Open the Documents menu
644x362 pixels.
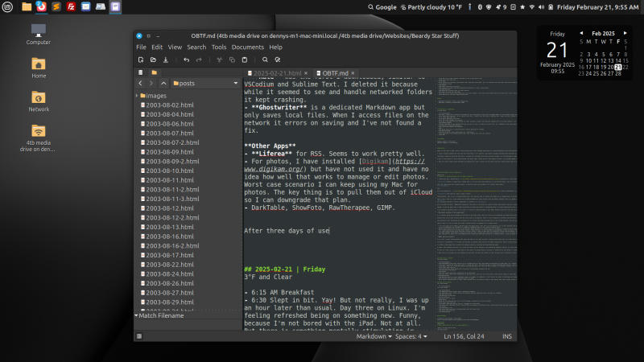click(247, 47)
